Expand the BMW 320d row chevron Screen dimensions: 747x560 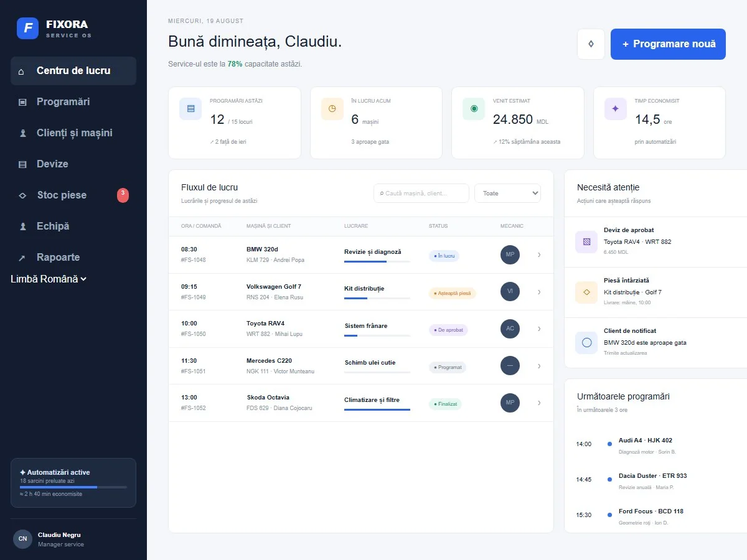(x=539, y=255)
